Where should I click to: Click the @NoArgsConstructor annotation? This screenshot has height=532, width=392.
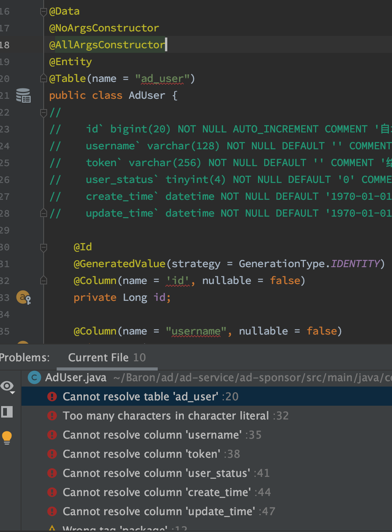tap(104, 28)
